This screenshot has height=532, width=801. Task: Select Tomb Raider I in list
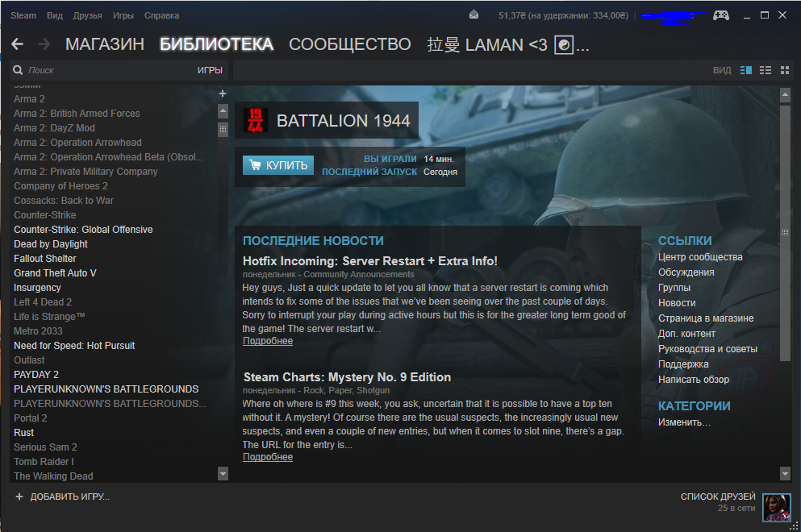point(44,462)
